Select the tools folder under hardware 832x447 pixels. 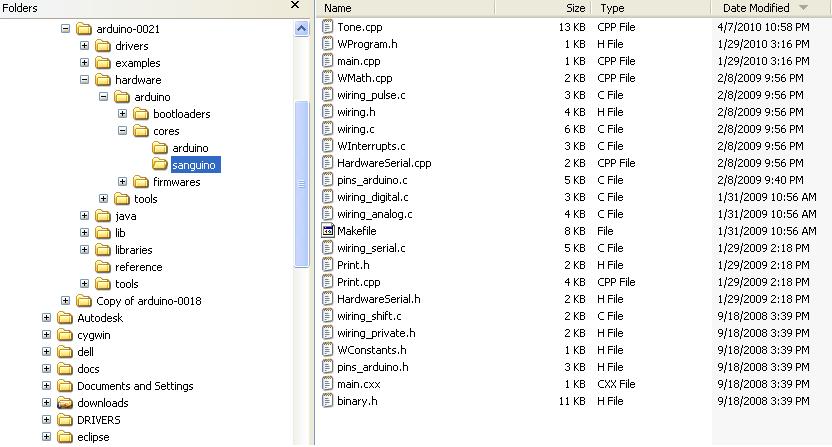(x=145, y=199)
